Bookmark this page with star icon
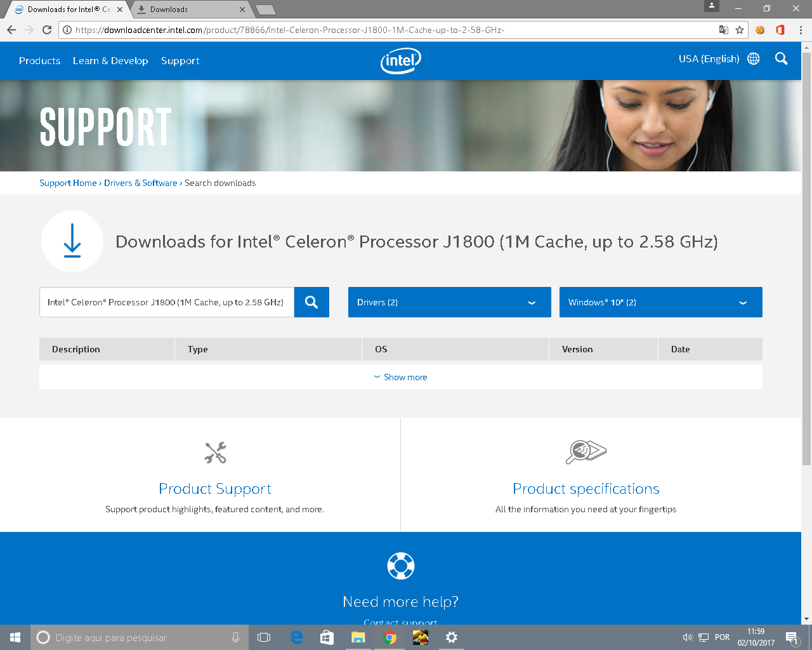The image size is (812, 650). point(740,30)
